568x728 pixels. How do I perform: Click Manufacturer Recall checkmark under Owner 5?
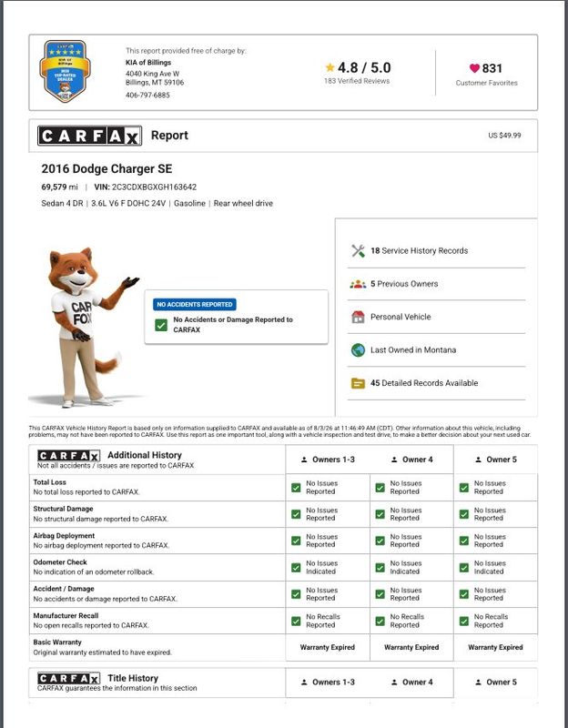(x=464, y=621)
